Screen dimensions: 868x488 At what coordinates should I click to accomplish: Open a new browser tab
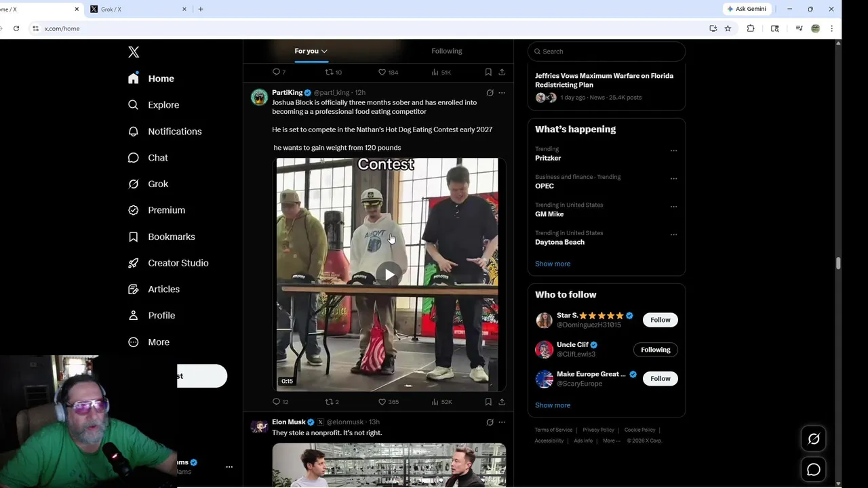coord(200,9)
